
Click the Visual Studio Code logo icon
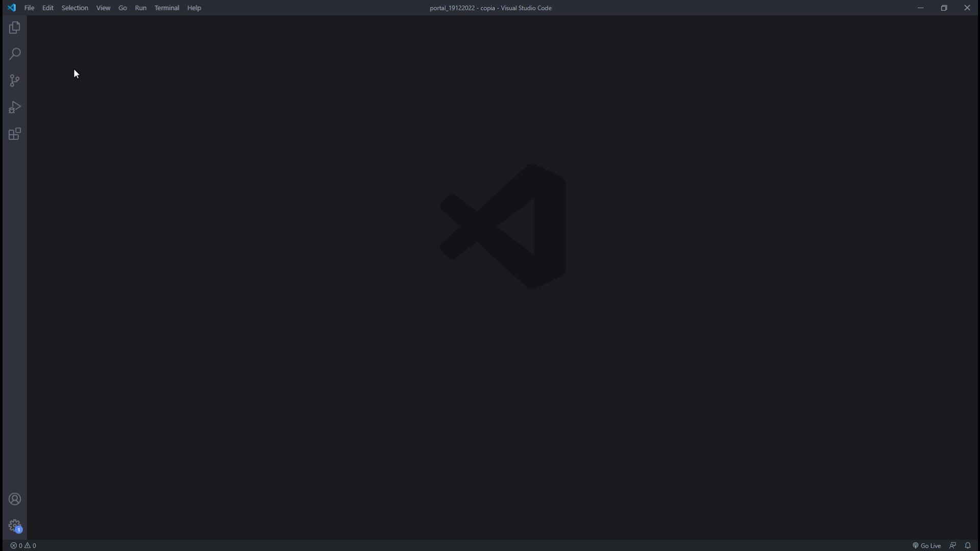click(12, 8)
